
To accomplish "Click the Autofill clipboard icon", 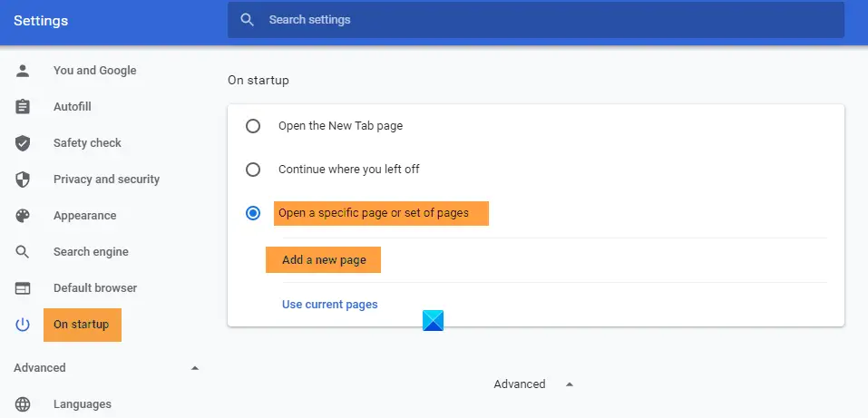I will (23, 107).
